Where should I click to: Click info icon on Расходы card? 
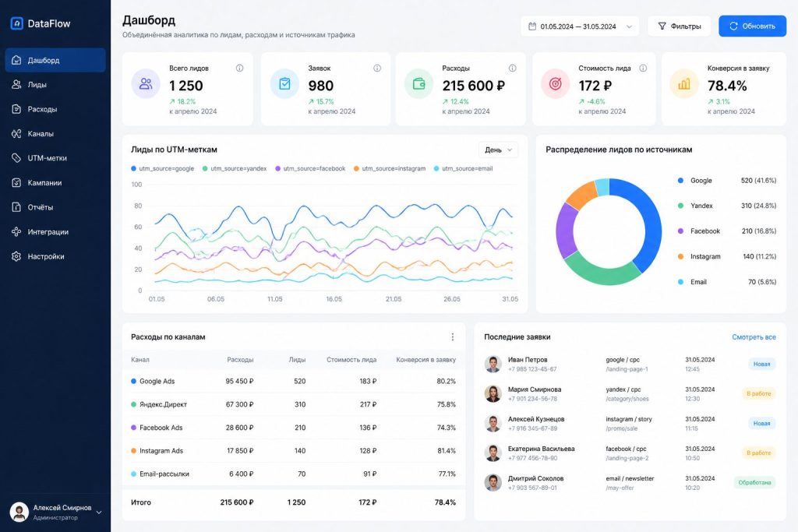tap(513, 68)
